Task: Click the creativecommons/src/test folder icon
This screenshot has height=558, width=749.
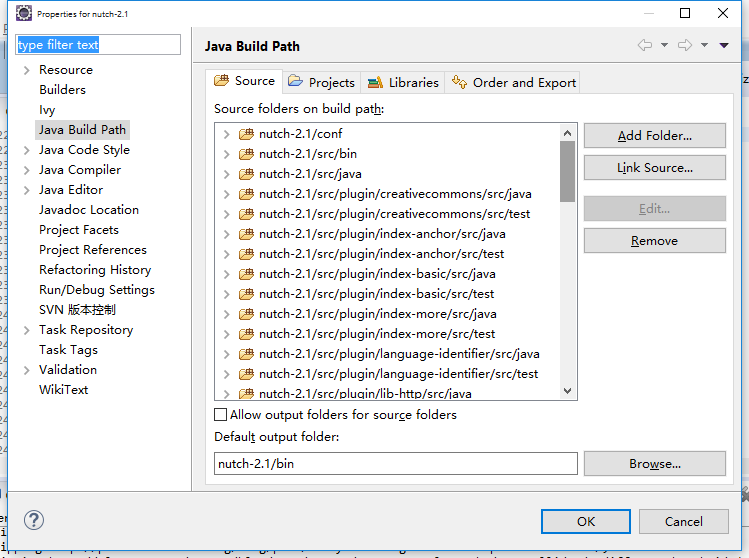Action: click(x=246, y=214)
